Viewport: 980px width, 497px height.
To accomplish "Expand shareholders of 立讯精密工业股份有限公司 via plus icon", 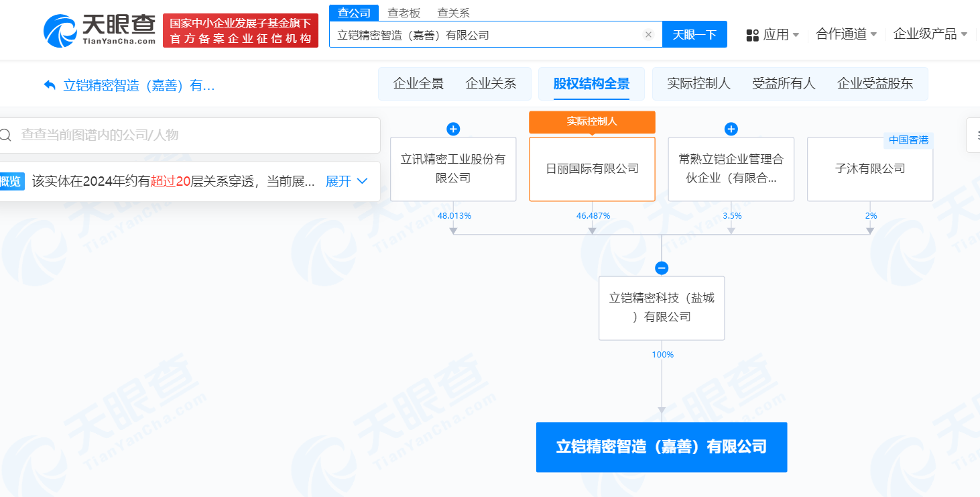I will coord(453,129).
